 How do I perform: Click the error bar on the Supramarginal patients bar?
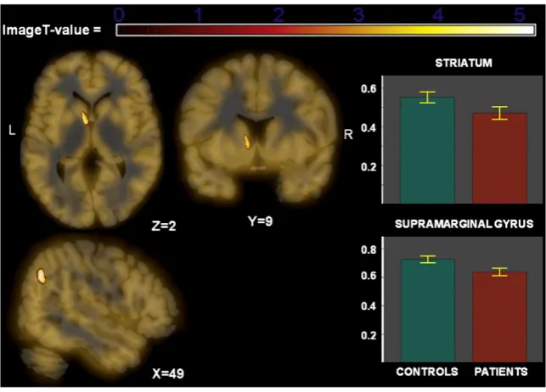tap(499, 272)
